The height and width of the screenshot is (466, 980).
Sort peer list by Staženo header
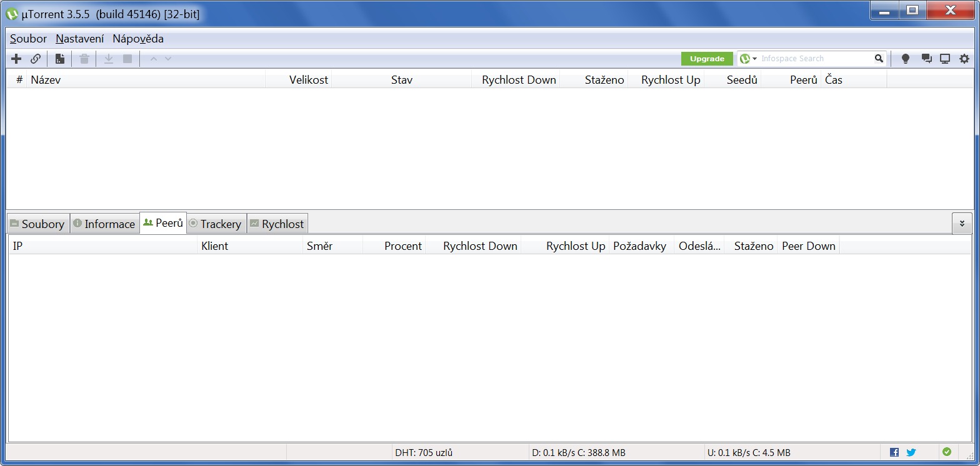coord(751,246)
